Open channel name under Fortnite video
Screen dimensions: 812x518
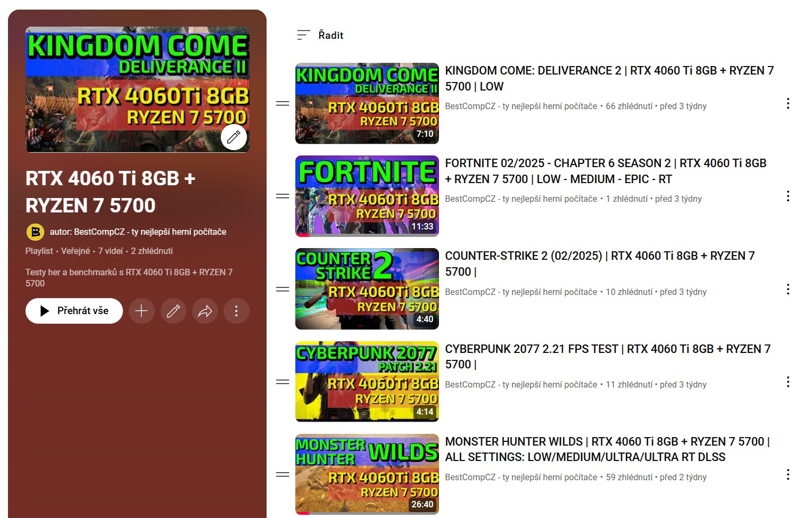pos(521,199)
